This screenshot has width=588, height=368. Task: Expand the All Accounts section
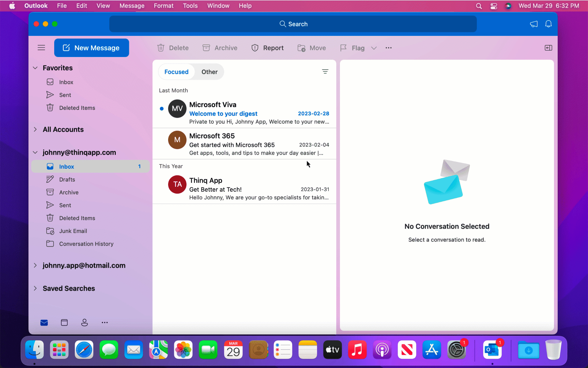point(35,129)
